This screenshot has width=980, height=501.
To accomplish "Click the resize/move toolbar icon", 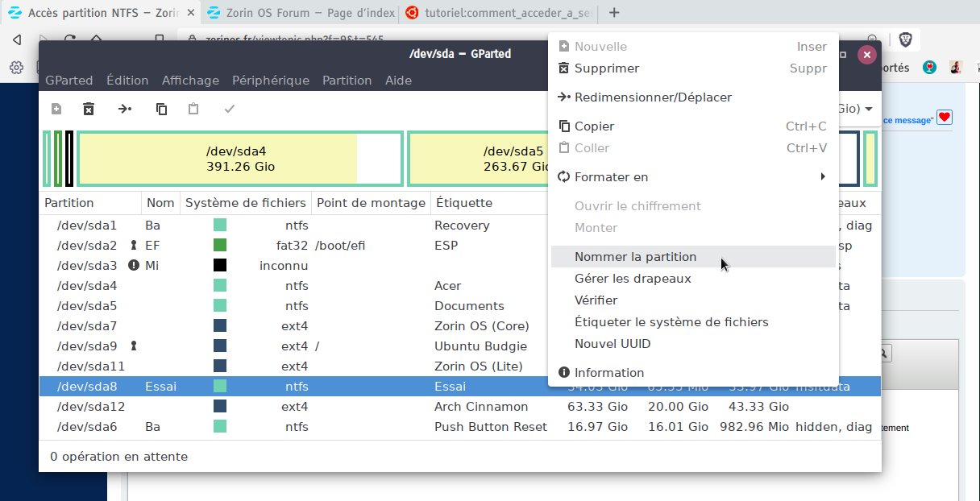I will (125, 109).
